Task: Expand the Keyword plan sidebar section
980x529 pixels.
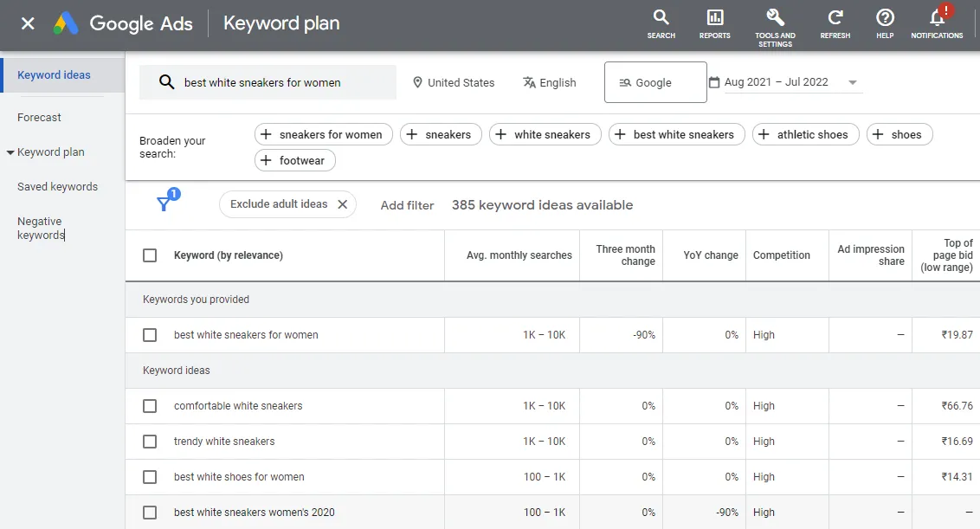Action: 10,152
